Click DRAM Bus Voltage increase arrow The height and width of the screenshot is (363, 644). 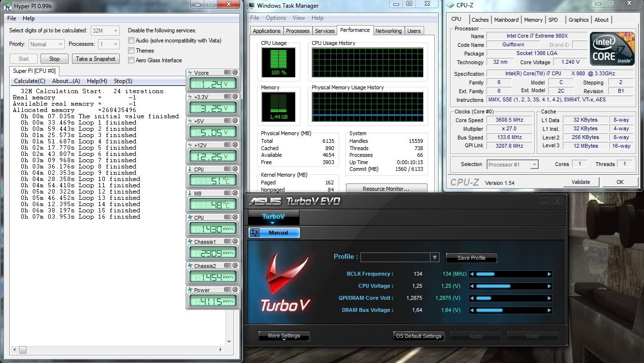pos(549,310)
